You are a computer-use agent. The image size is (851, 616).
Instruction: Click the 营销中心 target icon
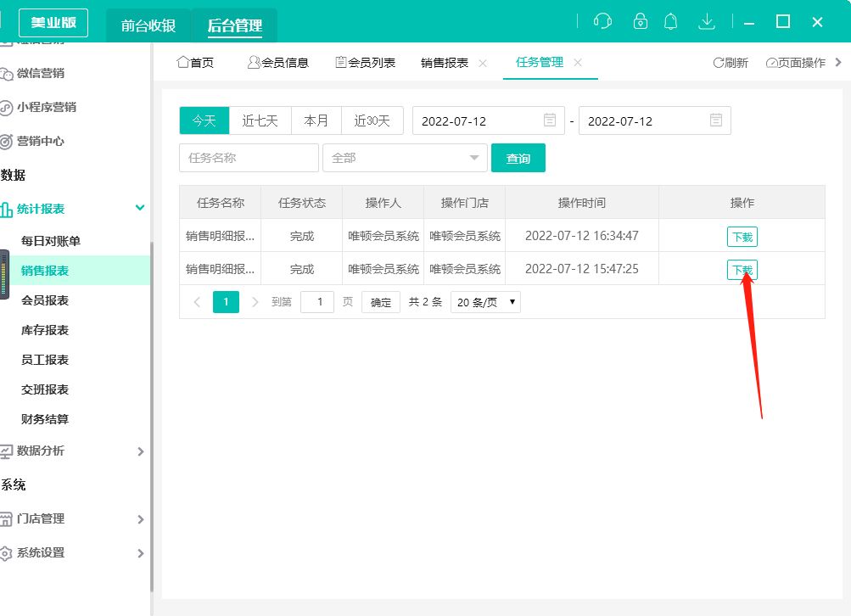pos(7,142)
